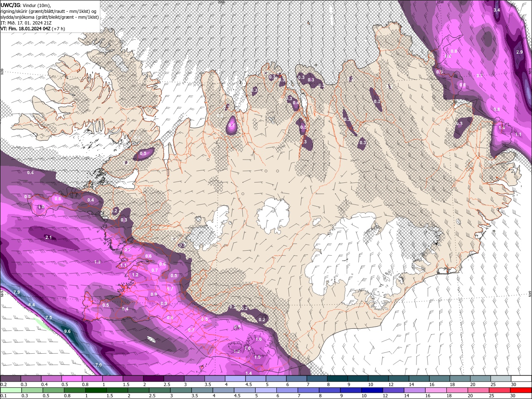Click the '20W' longitude label
The width and height of the screenshot is (532, 399).
tap(221, 2)
